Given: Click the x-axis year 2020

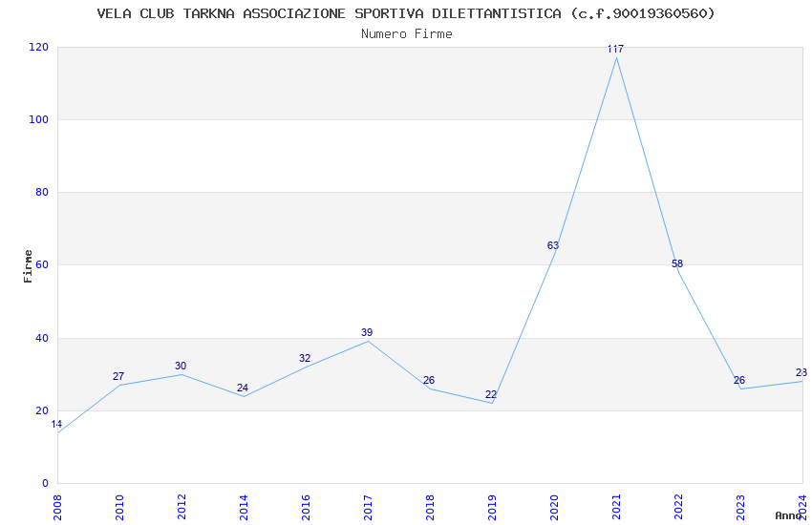Looking at the screenshot, I should click(x=555, y=507).
